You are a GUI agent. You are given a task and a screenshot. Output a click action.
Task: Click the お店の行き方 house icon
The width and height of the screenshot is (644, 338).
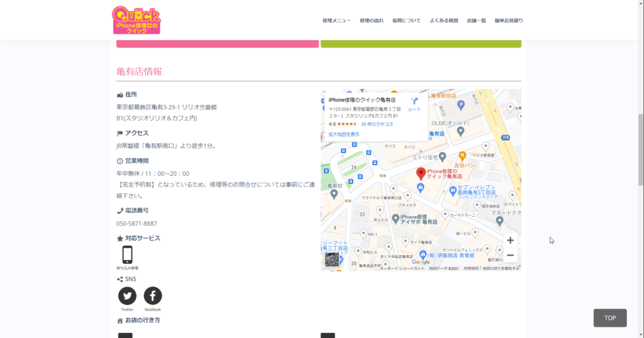point(120,321)
